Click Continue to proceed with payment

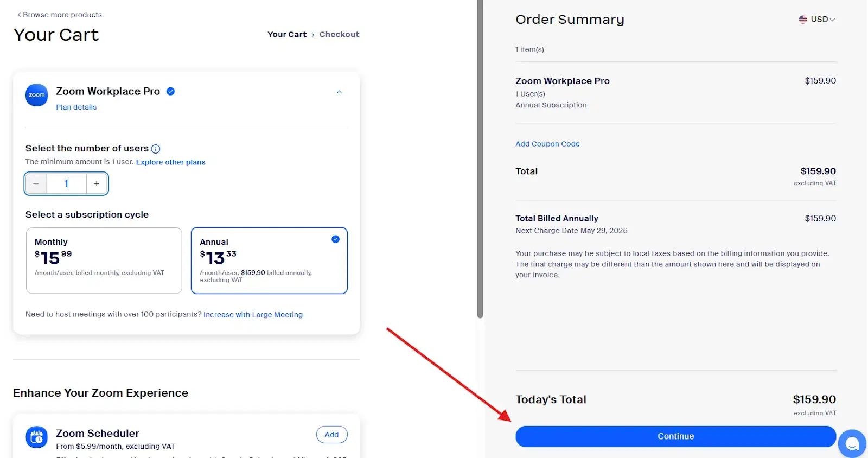click(675, 436)
